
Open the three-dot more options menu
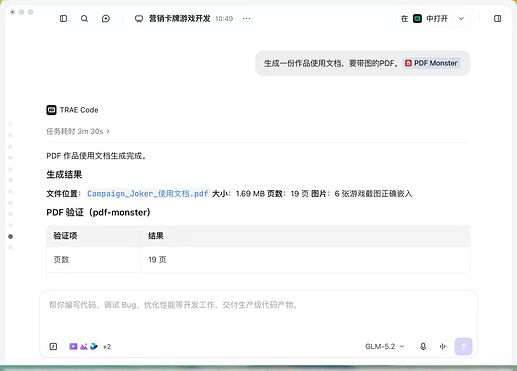[x=247, y=19]
